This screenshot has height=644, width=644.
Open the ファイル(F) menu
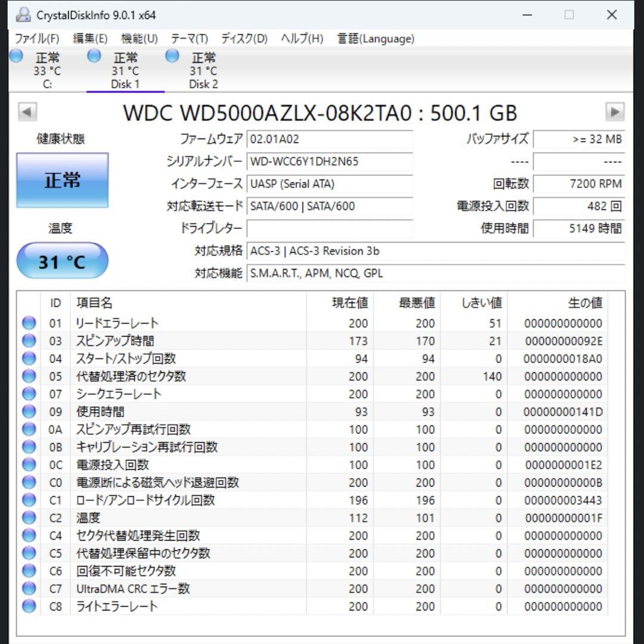[37, 39]
